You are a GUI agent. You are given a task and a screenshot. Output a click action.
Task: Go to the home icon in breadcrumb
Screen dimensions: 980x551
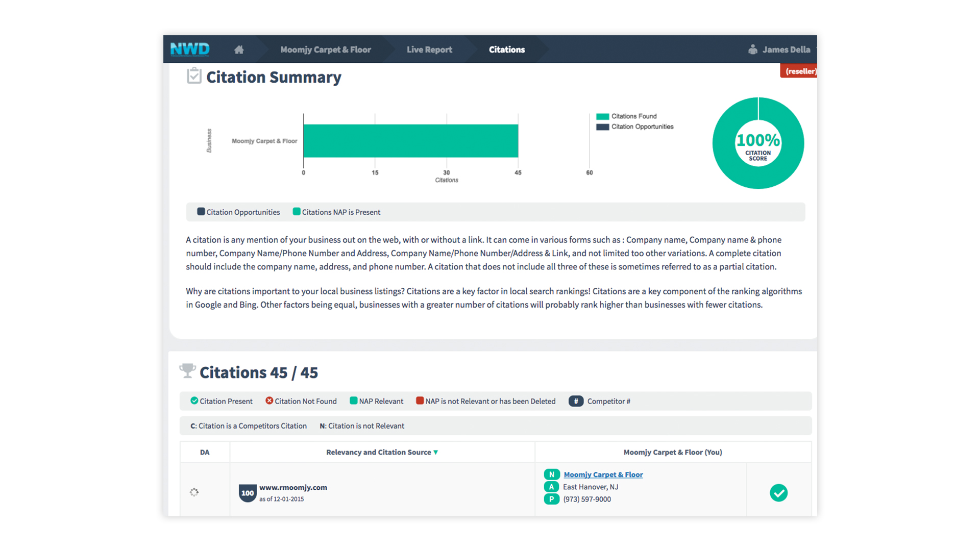(239, 49)
